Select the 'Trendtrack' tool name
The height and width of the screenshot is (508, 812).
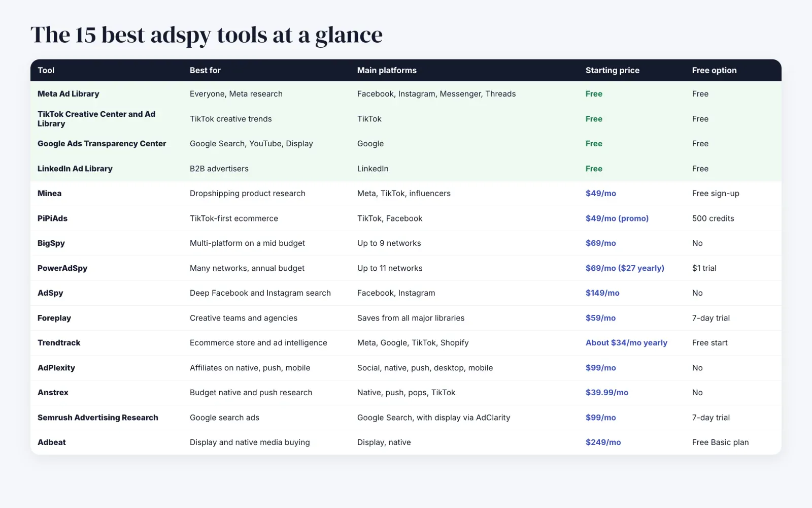point(59,343)
